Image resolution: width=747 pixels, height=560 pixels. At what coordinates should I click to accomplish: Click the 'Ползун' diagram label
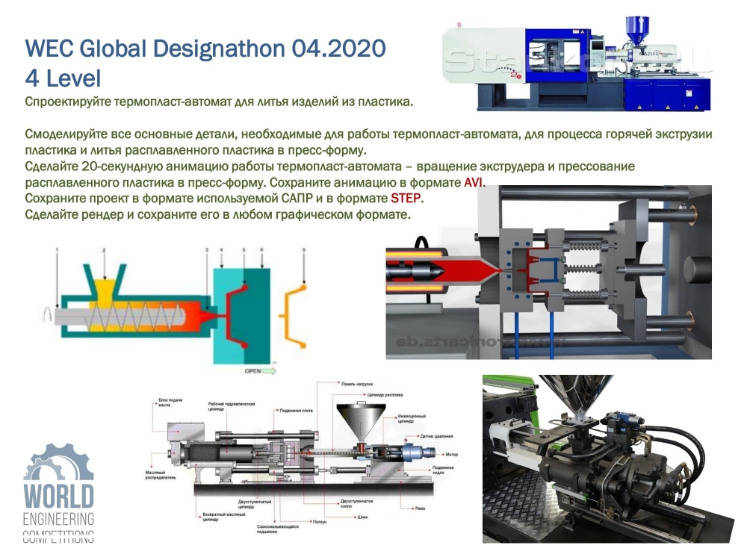[x=320, y=523]
